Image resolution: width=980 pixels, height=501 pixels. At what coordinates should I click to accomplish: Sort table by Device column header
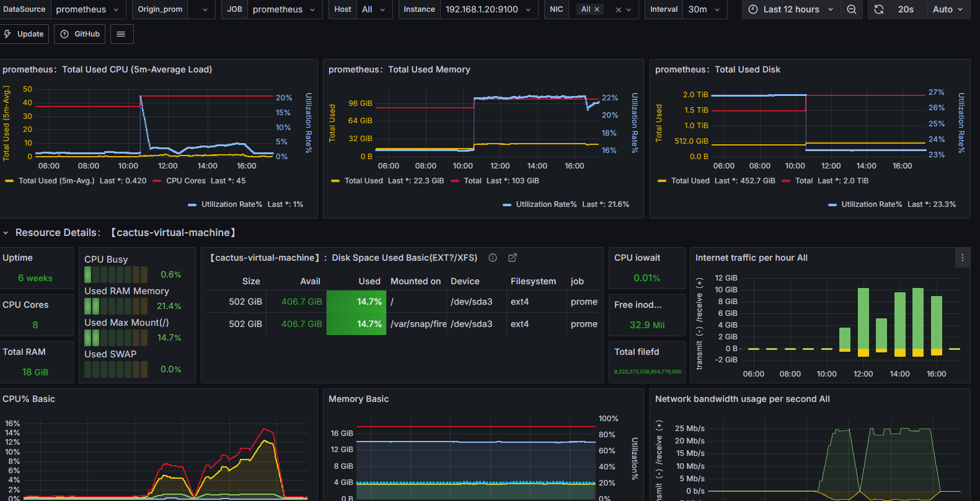pyautogui.click(x=465, y=281)
